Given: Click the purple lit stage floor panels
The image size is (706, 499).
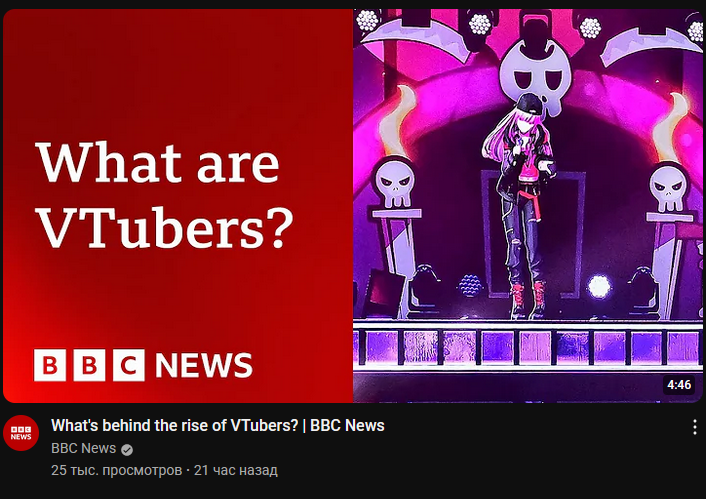Looking at the screenshot, I should pyautogui.click(x=528, y=347).
